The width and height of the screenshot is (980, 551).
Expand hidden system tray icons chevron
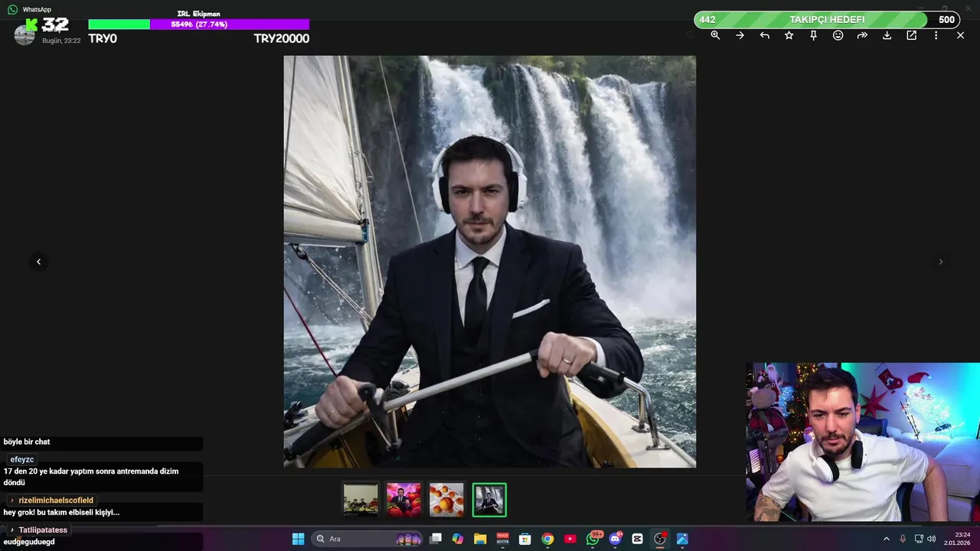tap(887, 539)
